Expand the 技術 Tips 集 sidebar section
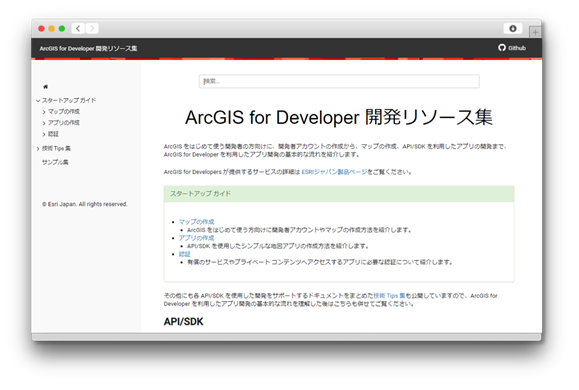This screenshot has height=390, width=579. coord(38,148)
